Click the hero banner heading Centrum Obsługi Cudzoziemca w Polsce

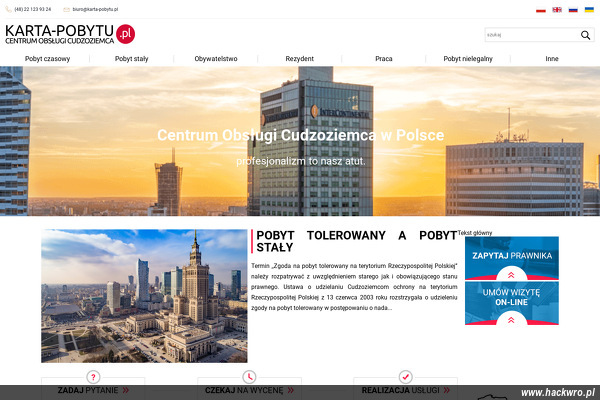[x=301, y=135]
